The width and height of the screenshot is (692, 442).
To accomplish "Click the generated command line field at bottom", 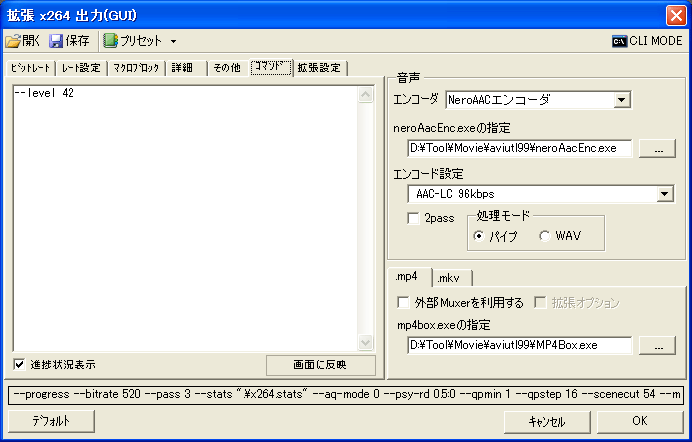I will pos(346,394).
